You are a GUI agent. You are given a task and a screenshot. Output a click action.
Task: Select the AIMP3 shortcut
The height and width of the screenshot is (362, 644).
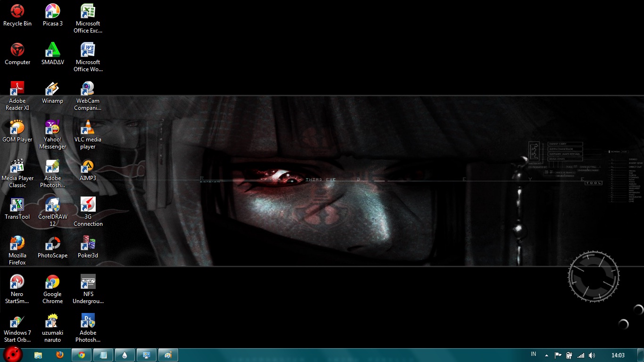point(88,170)
